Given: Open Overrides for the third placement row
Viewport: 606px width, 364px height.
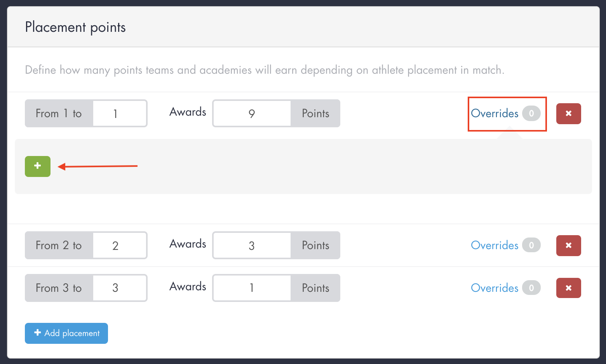Looking at the screenshot, I should [495, 288].
